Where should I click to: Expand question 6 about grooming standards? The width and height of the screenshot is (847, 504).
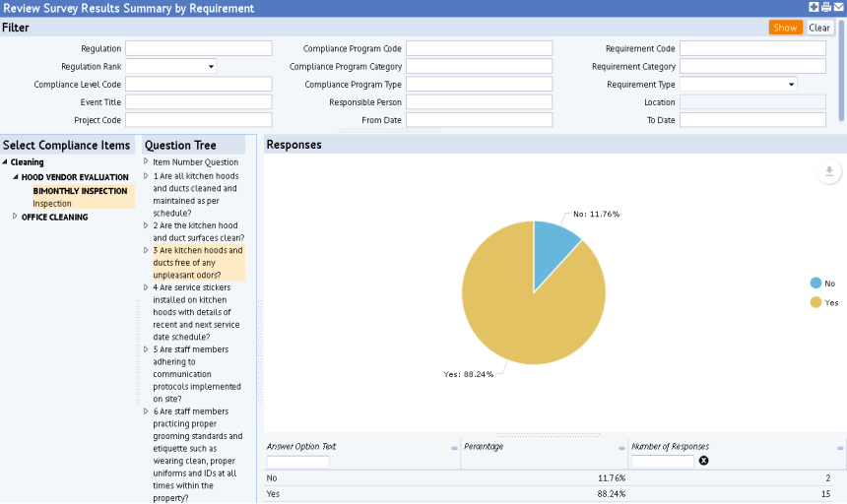(x=146, y=411)
